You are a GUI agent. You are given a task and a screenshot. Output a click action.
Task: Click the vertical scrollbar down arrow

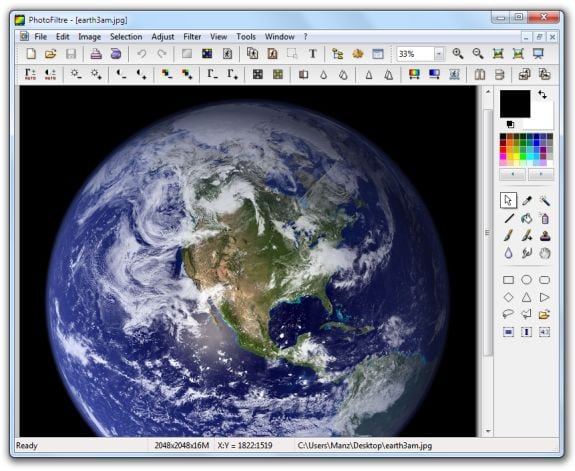pyautogui.click(x=488, y=431)
